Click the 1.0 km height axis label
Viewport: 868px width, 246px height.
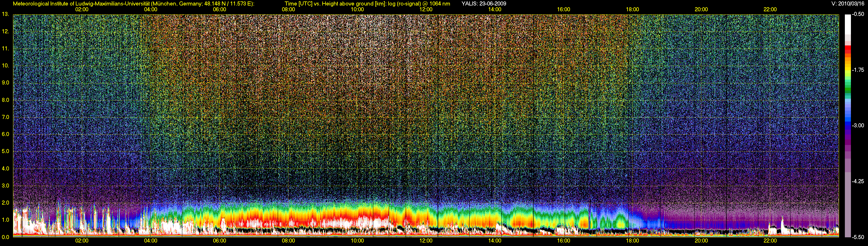(5, 220)
